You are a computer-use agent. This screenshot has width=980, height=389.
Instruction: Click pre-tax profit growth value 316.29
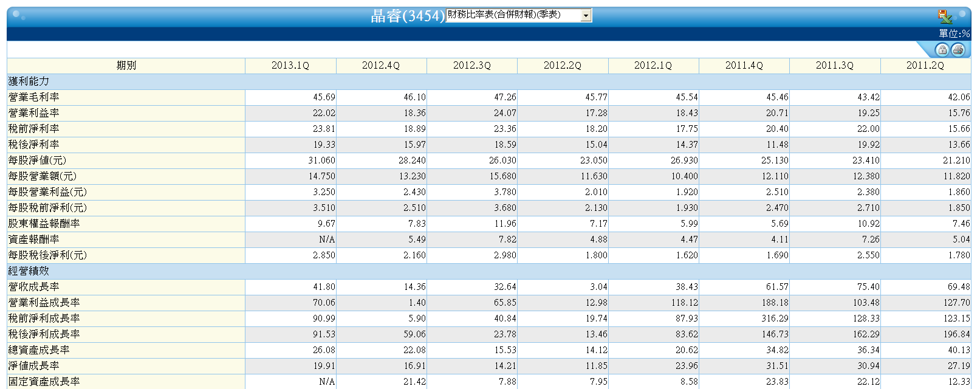point(775,318)
